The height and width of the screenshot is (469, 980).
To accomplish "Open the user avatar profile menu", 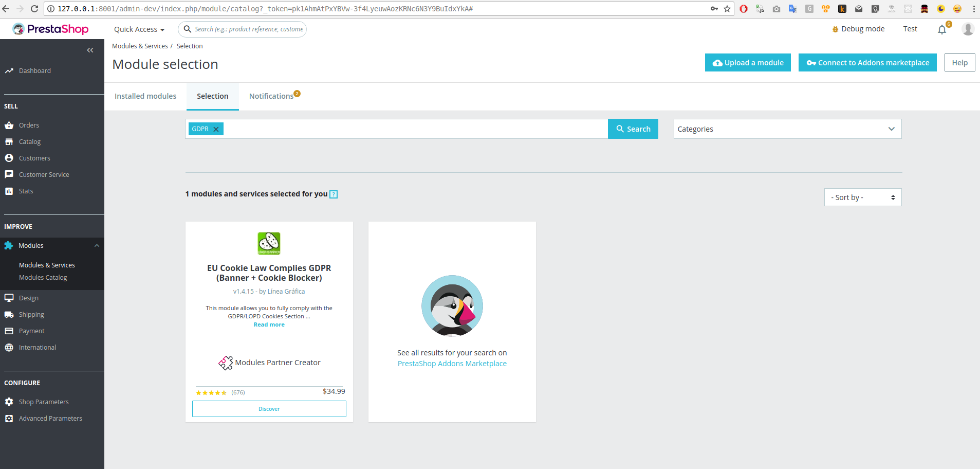I will tap(968, 29).
